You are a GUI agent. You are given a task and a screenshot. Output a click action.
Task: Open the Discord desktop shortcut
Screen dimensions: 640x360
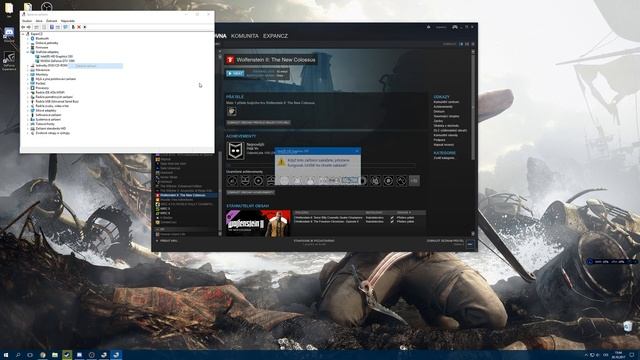click(9, 35)
